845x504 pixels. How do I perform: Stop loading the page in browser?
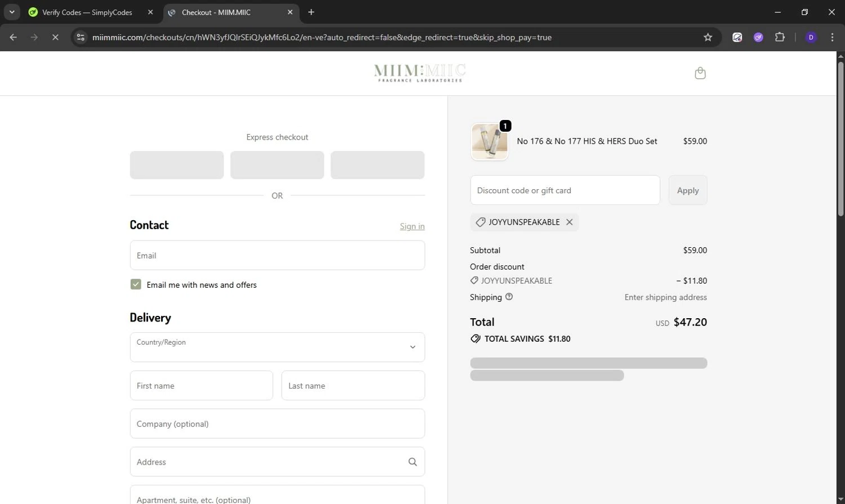[x=55, y=37]
